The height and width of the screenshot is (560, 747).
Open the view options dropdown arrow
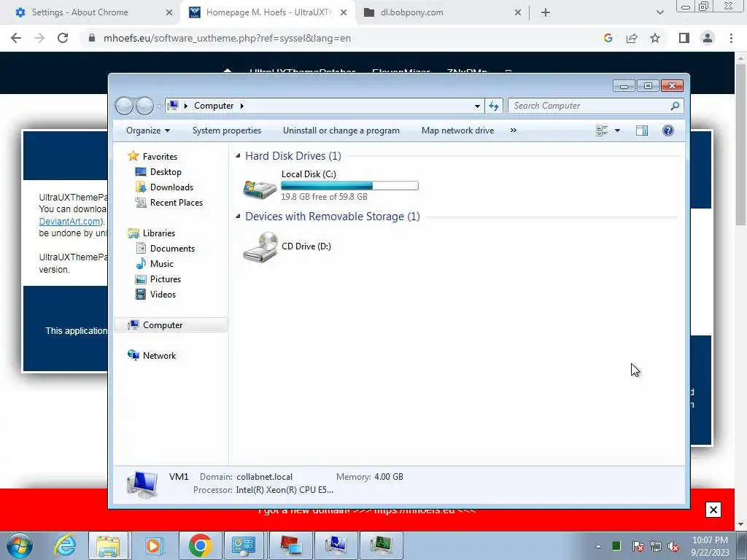(617, 131)
